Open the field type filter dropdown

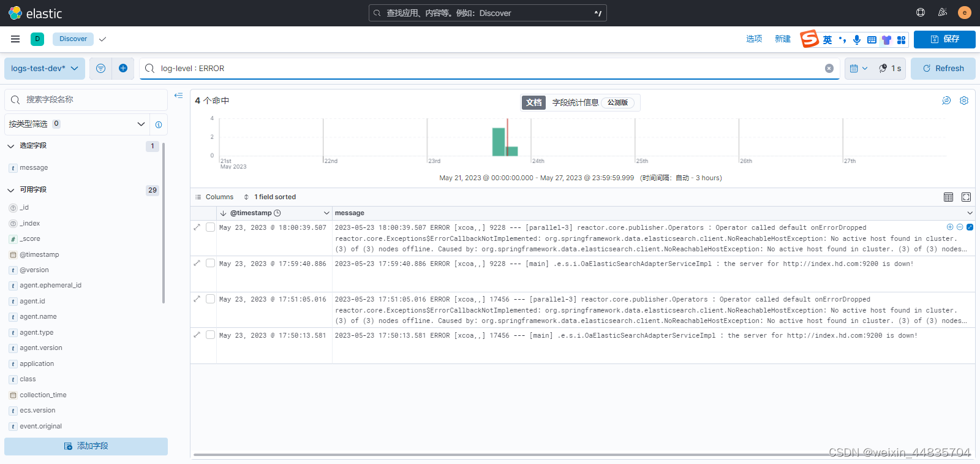[77, 124]
